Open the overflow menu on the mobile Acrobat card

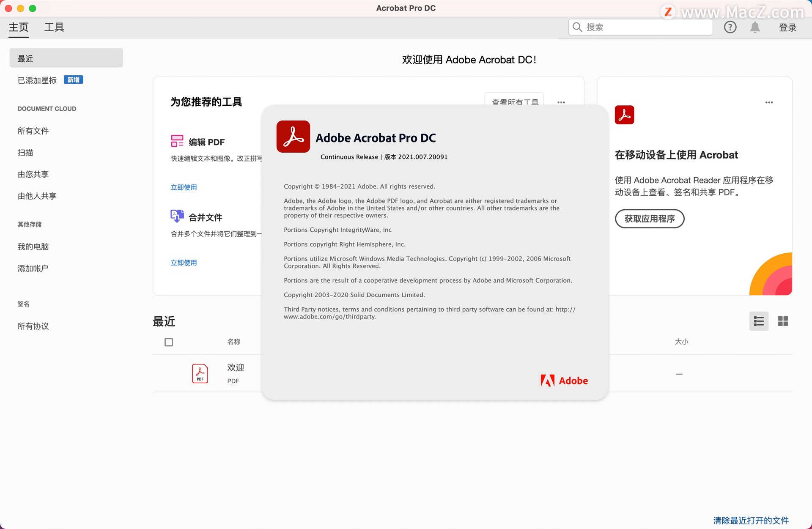769,102
